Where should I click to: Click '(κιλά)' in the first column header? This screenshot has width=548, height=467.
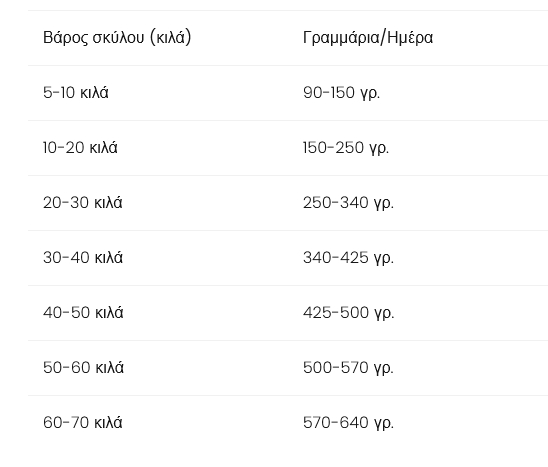tap(171, 37)
